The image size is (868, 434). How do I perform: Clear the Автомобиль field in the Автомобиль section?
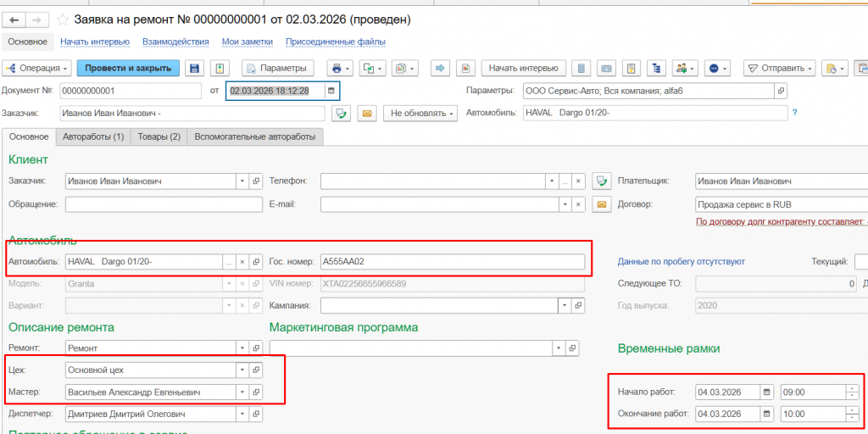(x=242, y=262)
